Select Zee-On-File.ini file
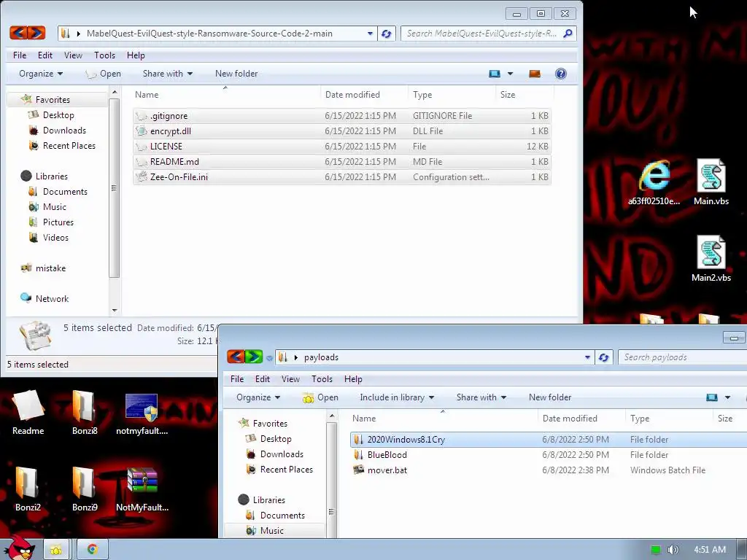The width and height of the screenshot is (747, 560). [x=341, y=177]
